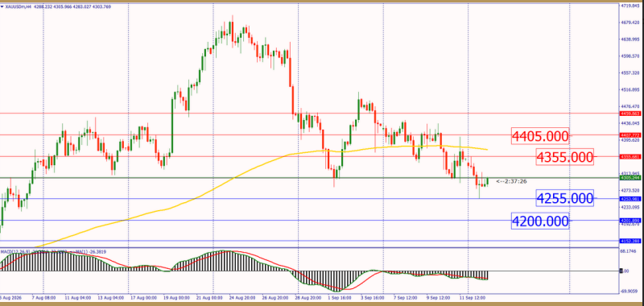Click the green 4305.244 current price tag
The image size is (644, 306).
click(x=630, y=178)
